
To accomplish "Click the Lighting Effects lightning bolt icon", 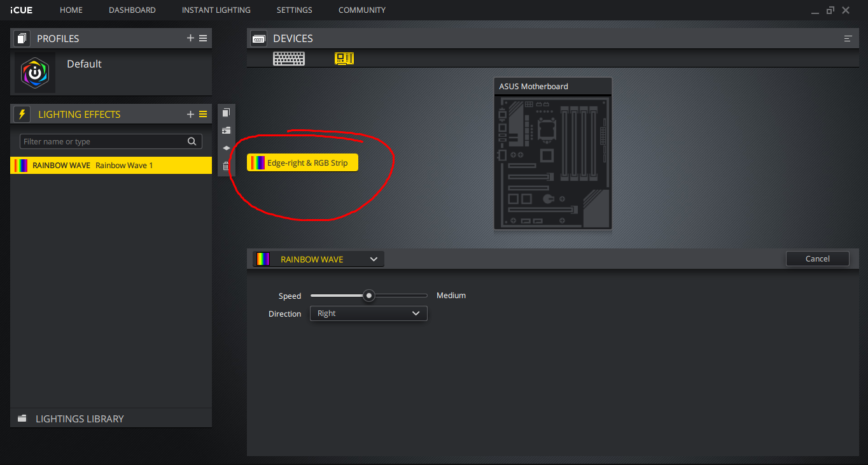I will point(22,114).
